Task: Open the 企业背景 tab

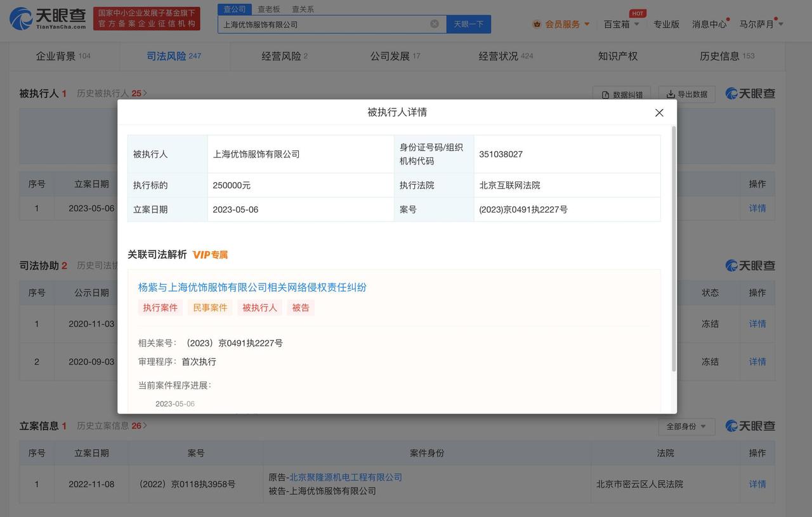Action: 63,56
